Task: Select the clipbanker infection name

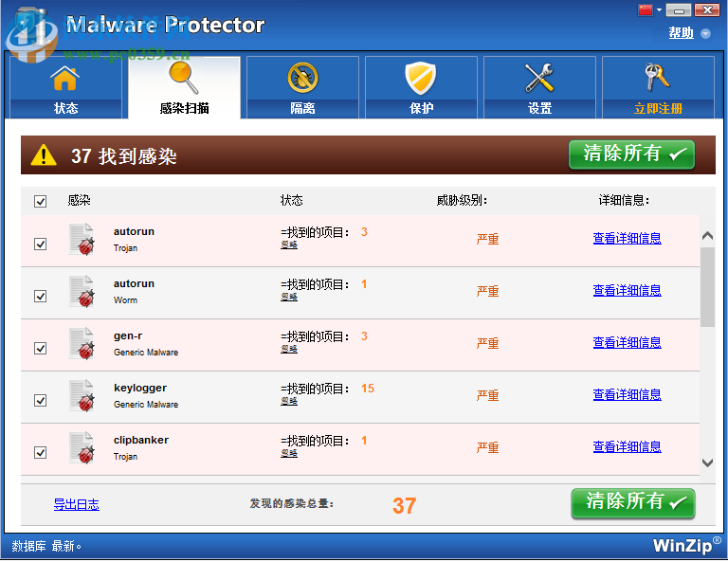Action: point(141,440)
